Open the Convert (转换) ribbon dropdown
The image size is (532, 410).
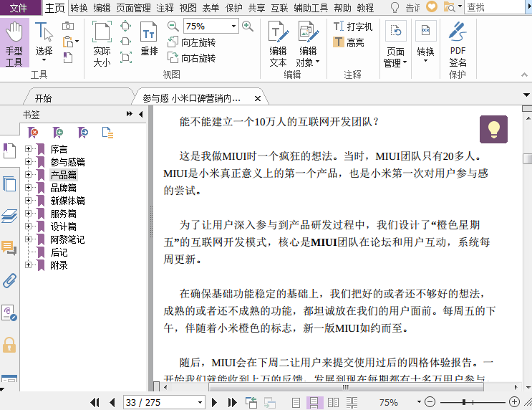coord(425,42)
